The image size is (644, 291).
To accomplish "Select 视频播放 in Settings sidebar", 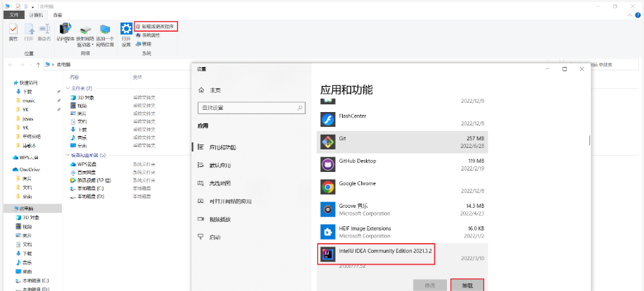I will pyautogui.click(x=251, y=219).
